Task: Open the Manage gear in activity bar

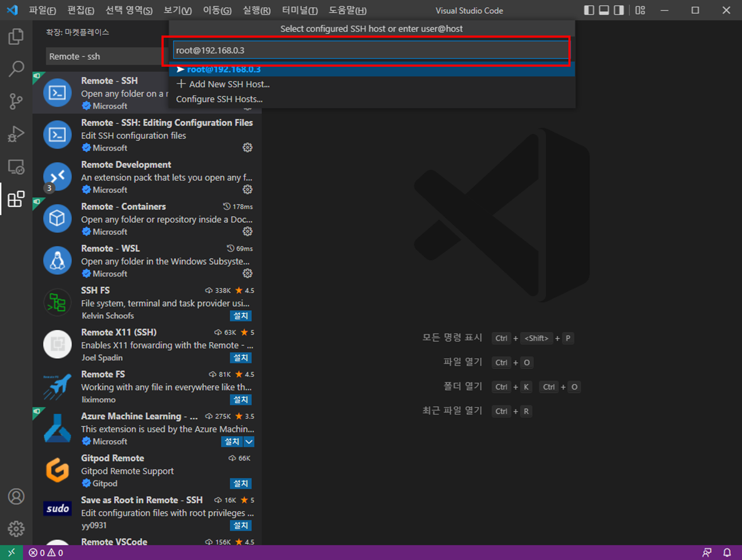Action: [16, 529]
